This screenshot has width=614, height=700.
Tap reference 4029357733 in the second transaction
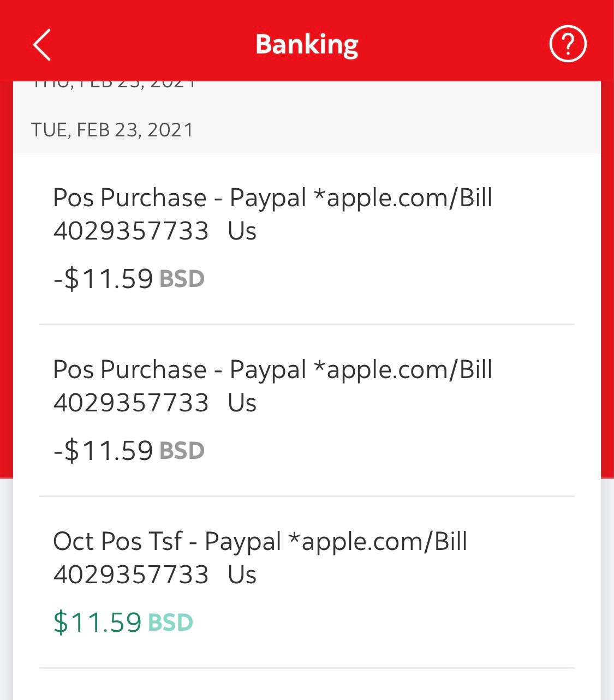point(131,403)
